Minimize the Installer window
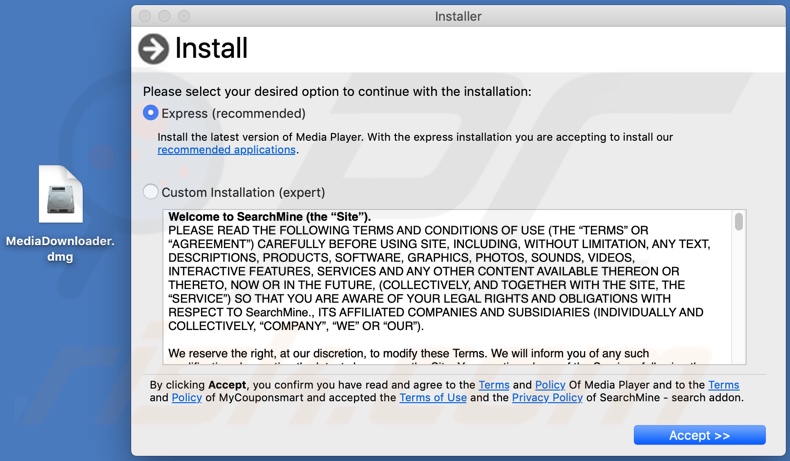The image size is (790, 461). 165,16
